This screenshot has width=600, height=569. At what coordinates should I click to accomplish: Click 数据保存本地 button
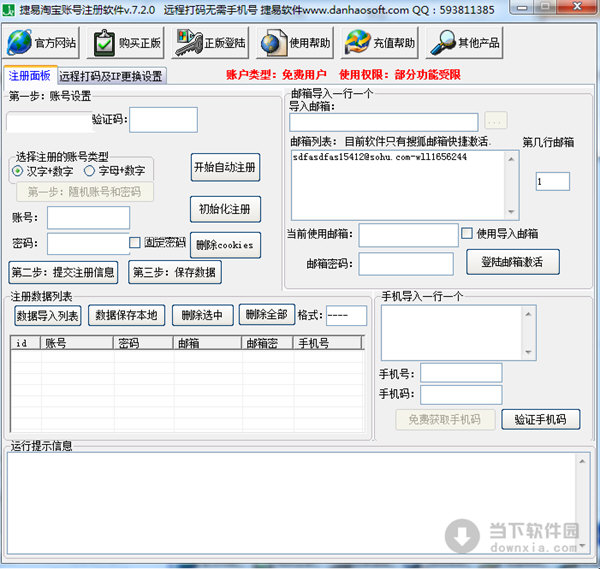(126, 315)
